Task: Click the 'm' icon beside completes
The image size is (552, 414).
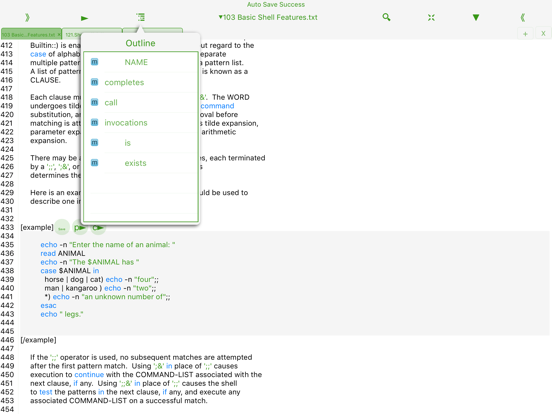Action: [x=95, y=82]
